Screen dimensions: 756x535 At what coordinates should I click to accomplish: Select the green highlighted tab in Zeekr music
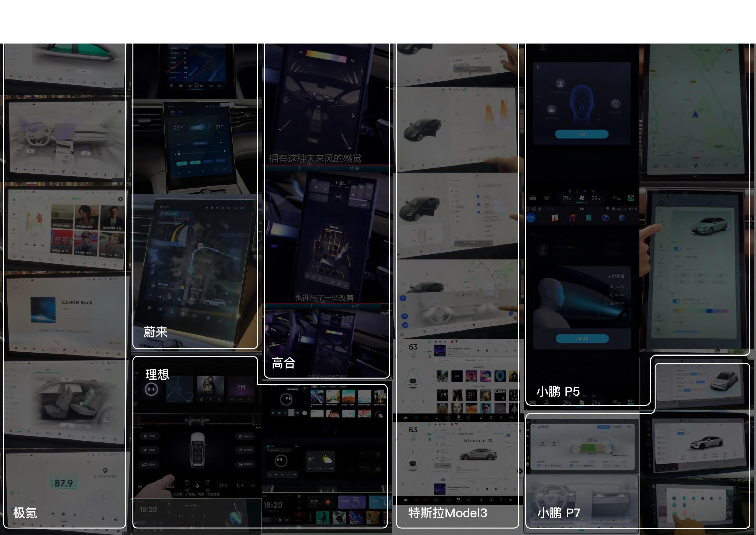76,198
